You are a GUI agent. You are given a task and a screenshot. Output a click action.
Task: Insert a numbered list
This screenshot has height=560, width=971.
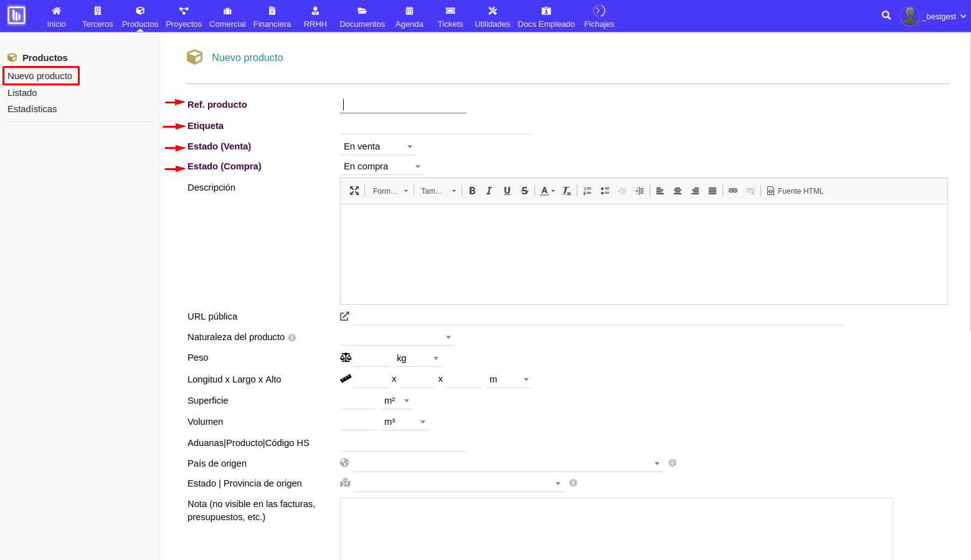(x=587, y=191)
